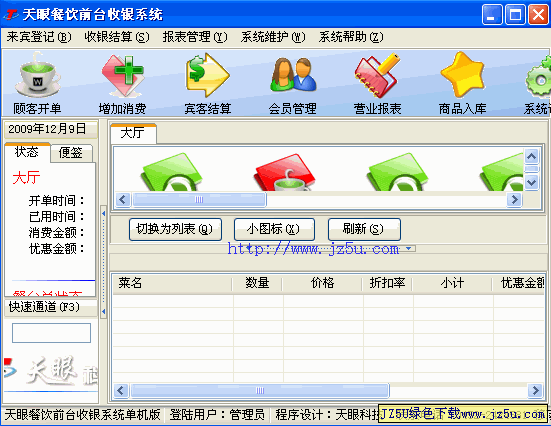Viewport: 551px width, 426px height.
Task: Click the 切换为列表(Q) button
Action: pyautogui.click(x=175, y=229)
